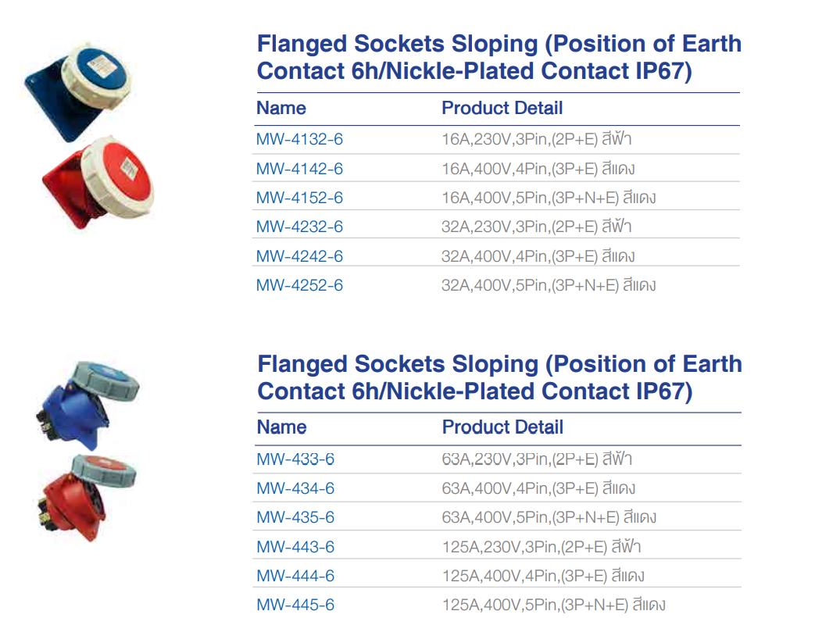Click the Product Detail header above 63A,230V row
The height and width of the screenshot is (618, 840).
point(502,427)
